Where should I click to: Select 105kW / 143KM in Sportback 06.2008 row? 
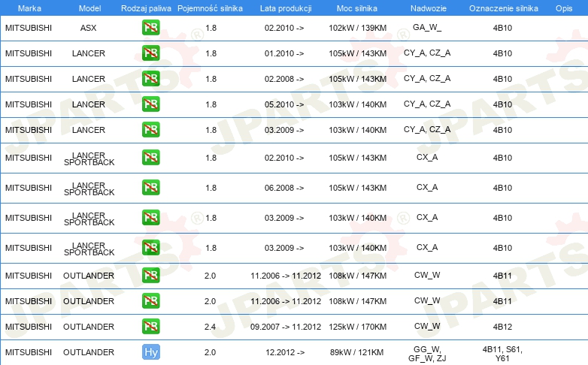tap(358, 188)
